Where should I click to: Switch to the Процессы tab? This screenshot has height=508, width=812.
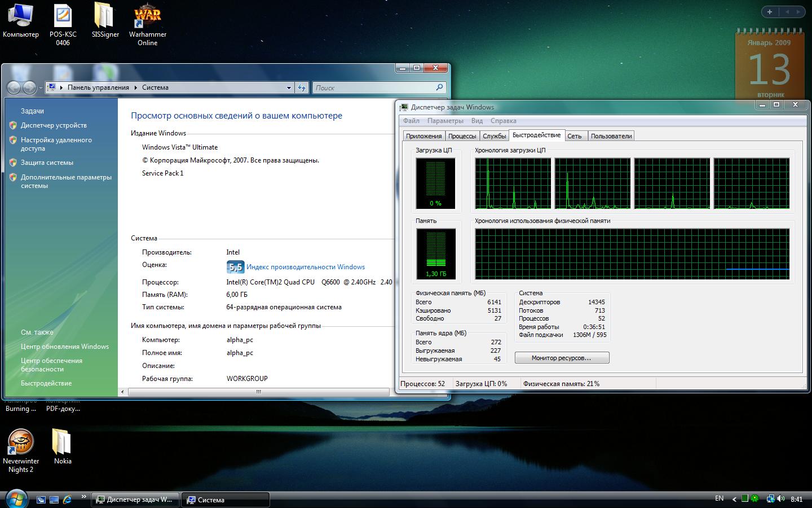coord(462,136)
